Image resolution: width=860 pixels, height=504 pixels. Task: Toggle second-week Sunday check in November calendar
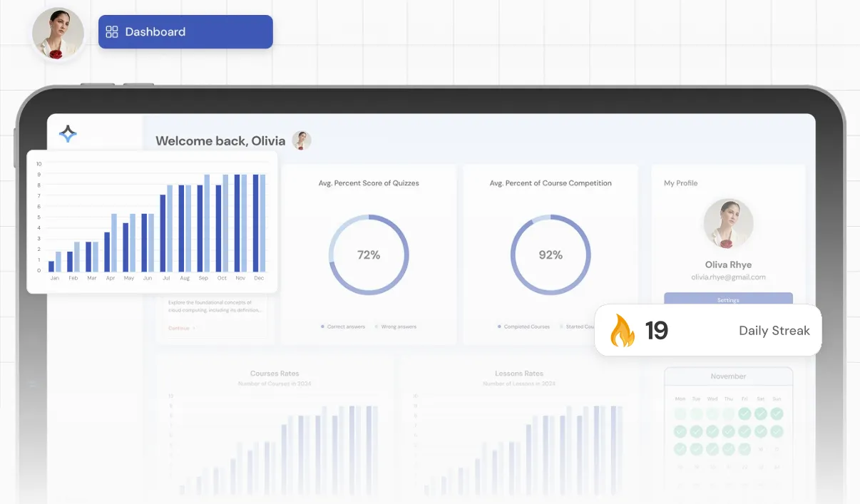777,431
